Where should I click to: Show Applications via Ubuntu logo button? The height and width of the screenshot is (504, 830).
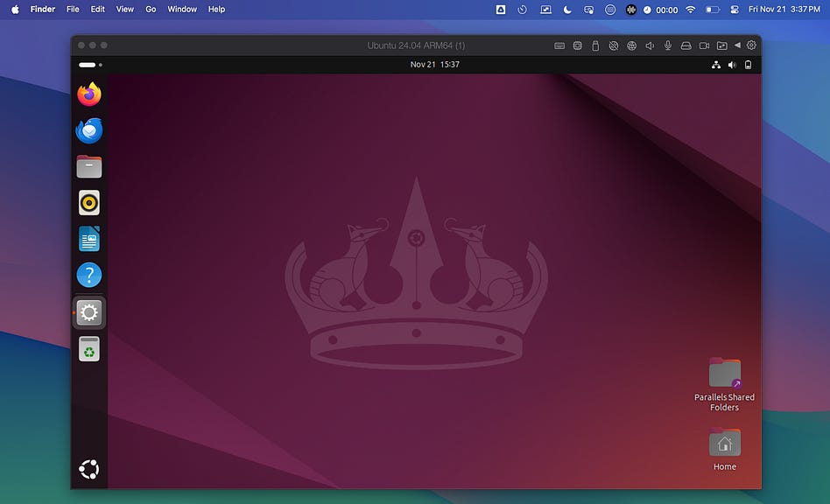click(x=89, y=469)
